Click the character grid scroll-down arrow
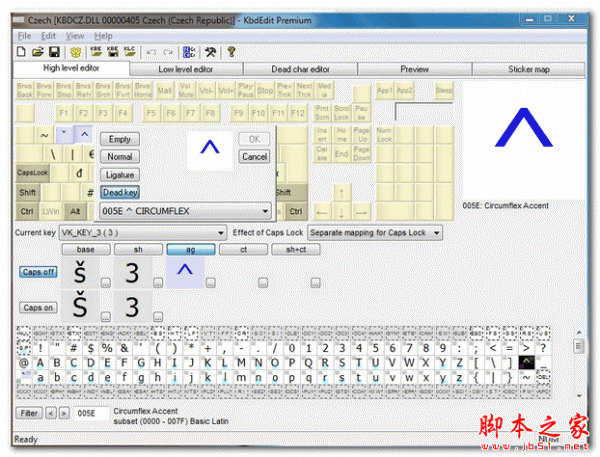 coord(579,395)
